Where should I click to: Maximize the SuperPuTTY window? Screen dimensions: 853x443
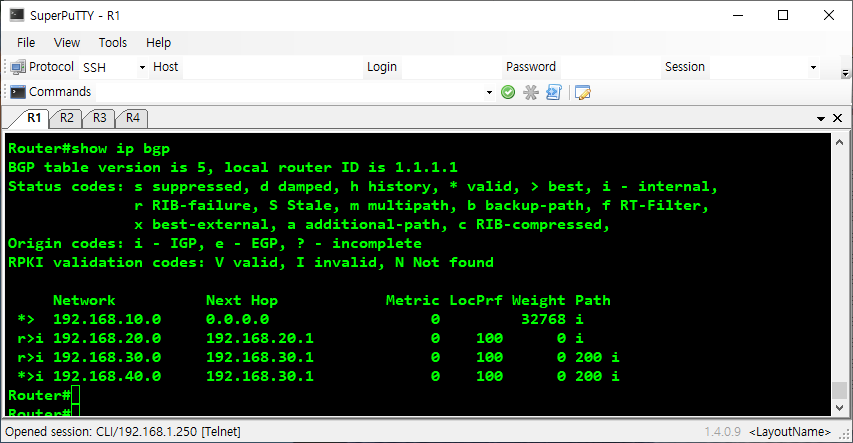tap(783, 15)
